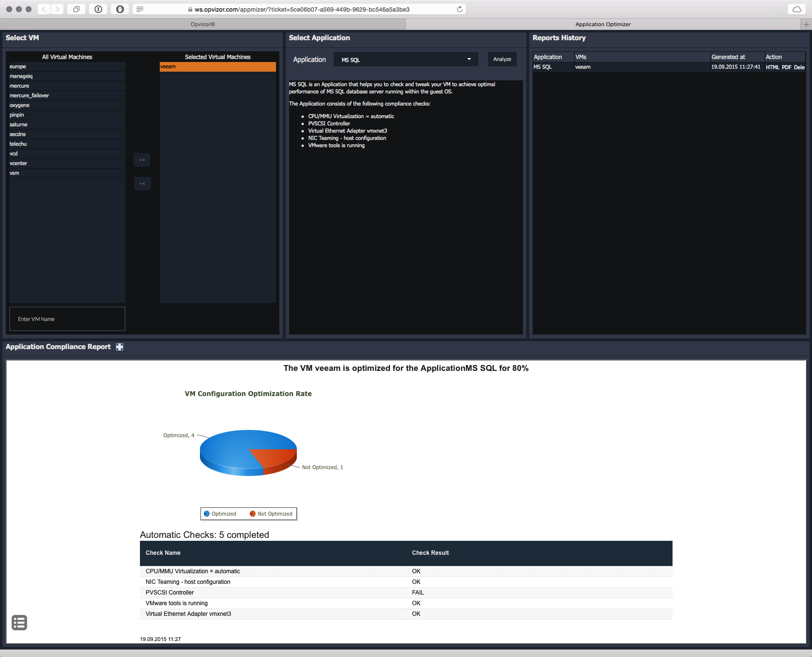Add VM using the >> button
Viewport: 812px width, 657px height.
point(142,160)
